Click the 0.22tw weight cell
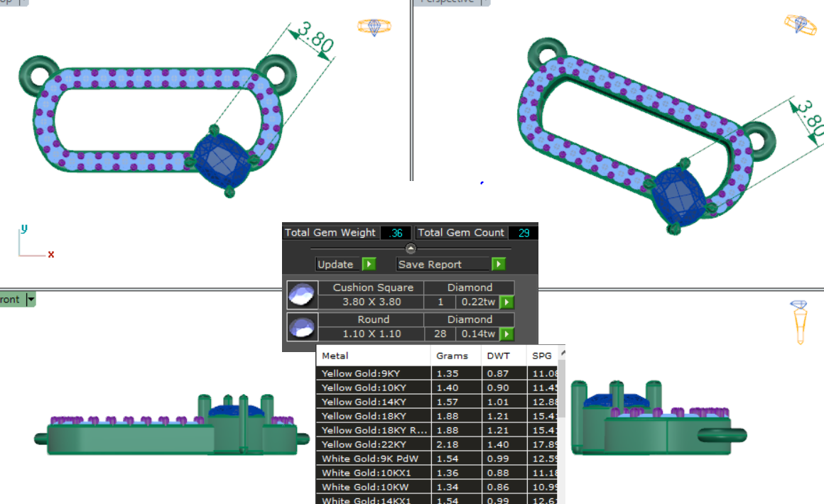The width and height of the screenshot is (824, 504). [478, 302]
